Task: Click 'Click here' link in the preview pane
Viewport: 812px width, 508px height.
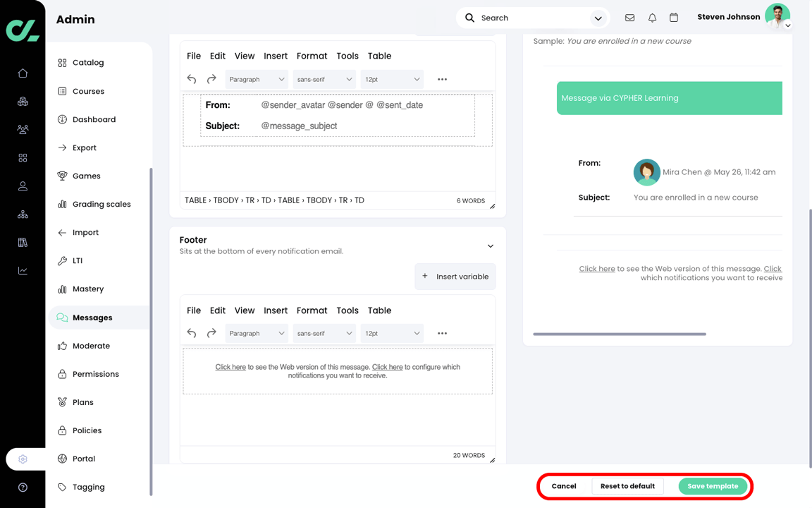Action: [x=597, y=269]
